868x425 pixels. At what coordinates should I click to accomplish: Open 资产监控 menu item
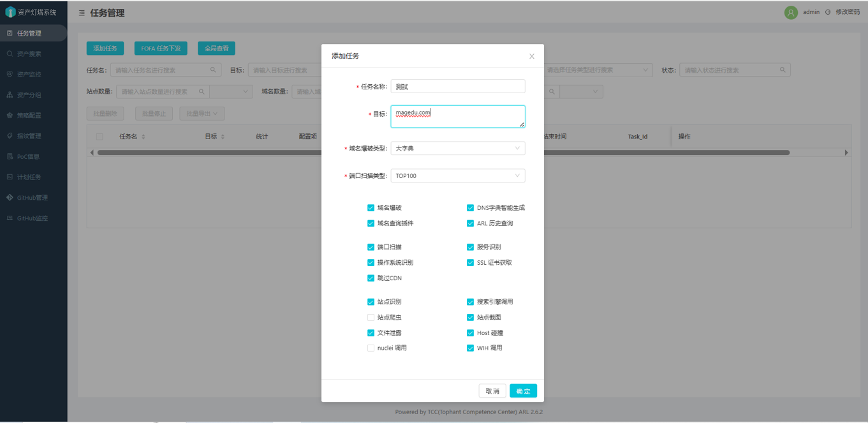(33, 74)
